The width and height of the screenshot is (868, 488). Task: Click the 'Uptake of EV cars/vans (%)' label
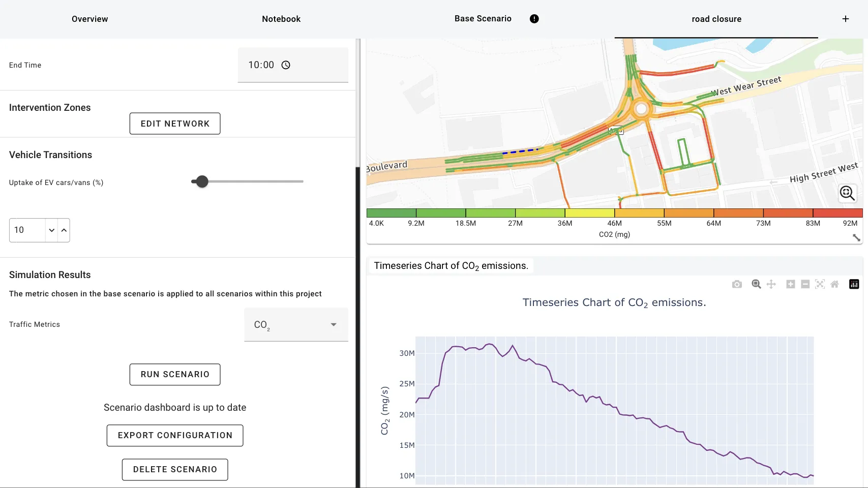tap(56, 182)
